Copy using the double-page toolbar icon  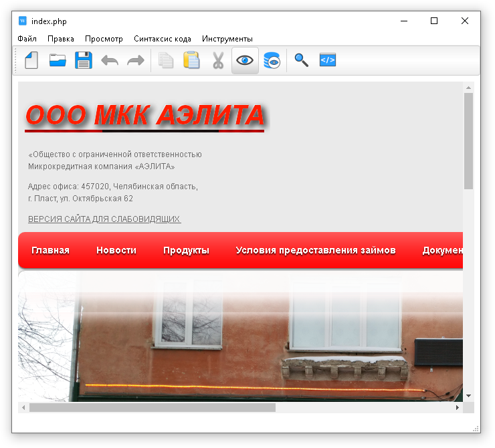tap(166, 60)
